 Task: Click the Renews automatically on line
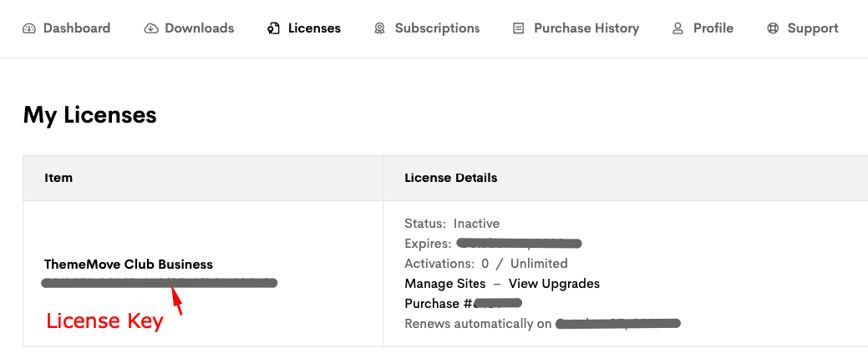coord(542,323)
